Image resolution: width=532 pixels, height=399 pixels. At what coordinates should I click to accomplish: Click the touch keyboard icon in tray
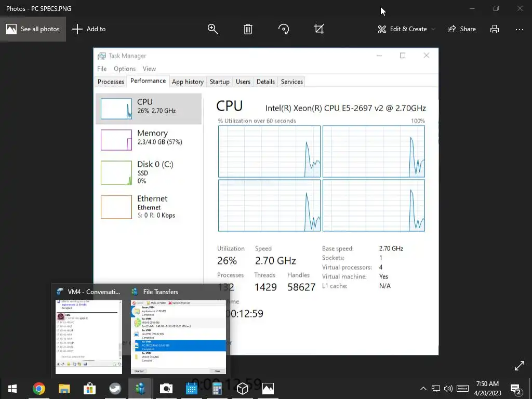click(x=462, y=389)
